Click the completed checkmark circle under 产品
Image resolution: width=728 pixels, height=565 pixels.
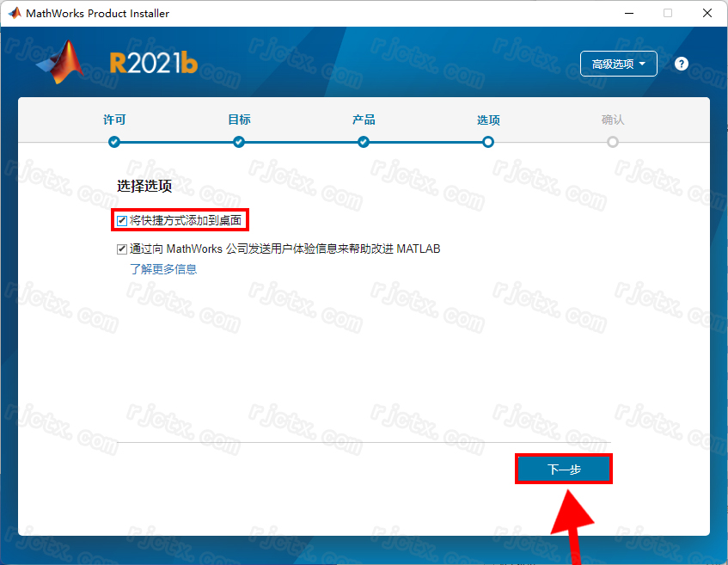[364, 142]
